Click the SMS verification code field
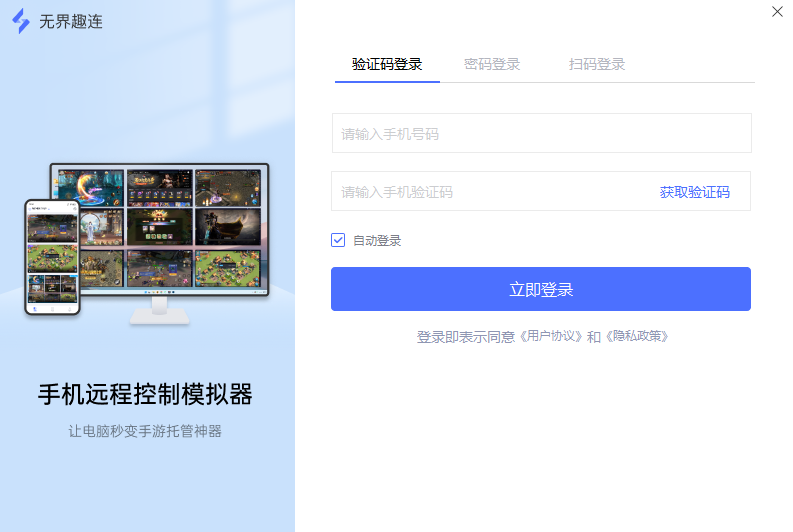Screen dimensions: 793x532 pyautogui.click(x=490, y=192)
